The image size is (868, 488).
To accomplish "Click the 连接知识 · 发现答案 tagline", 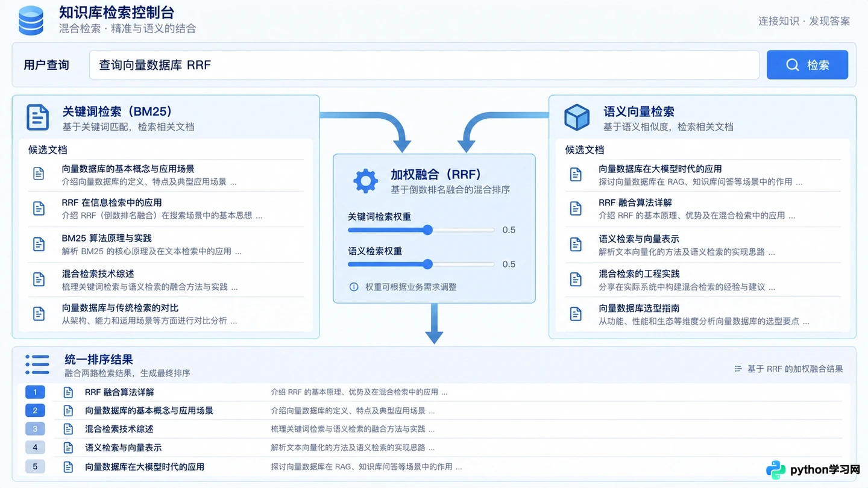I will [x=804, y=21].
